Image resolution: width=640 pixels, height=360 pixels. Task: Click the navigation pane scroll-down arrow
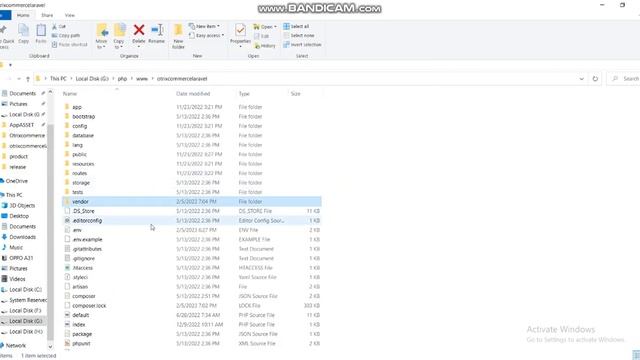point(51,347)
